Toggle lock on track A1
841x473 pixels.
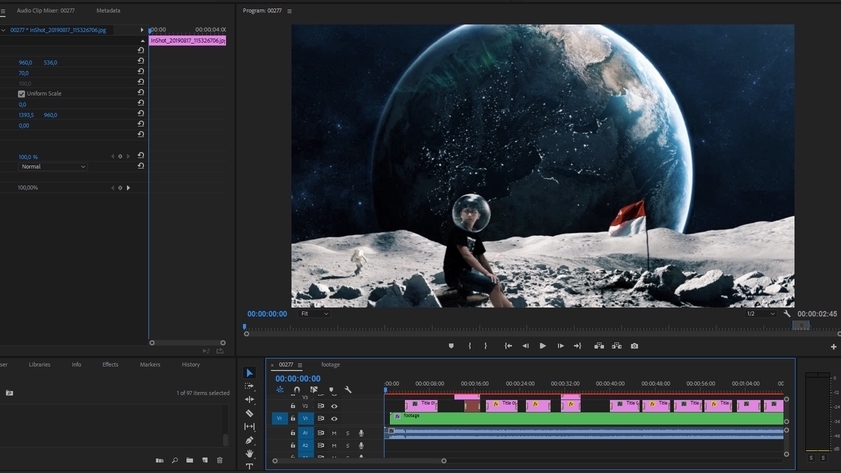(293, 432)
